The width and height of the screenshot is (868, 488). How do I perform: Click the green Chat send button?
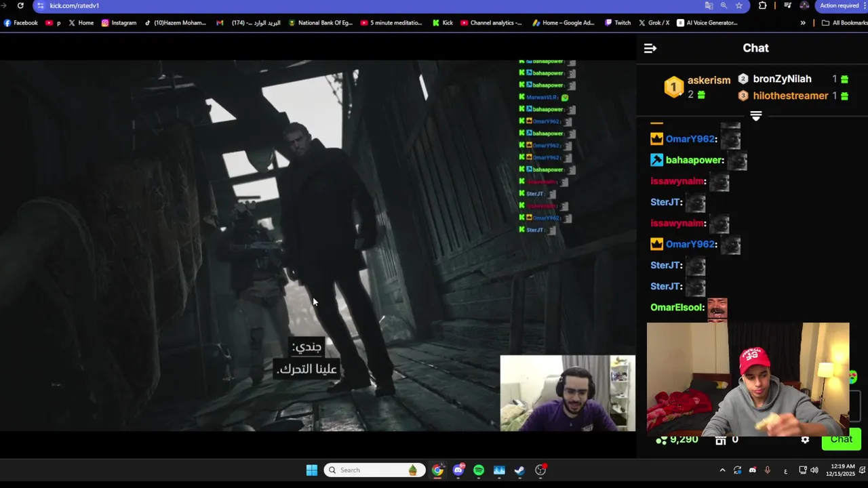coord(842,439)
